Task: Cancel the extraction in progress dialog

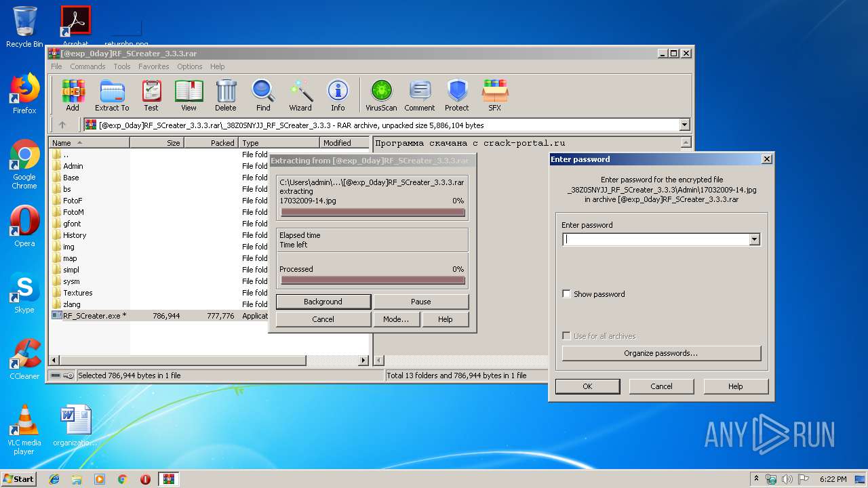Action: tap(323, 319)
